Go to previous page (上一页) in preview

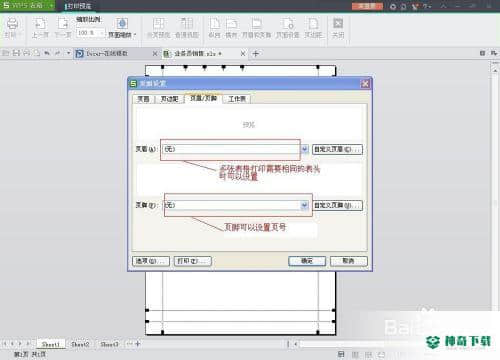coord(40,28)
